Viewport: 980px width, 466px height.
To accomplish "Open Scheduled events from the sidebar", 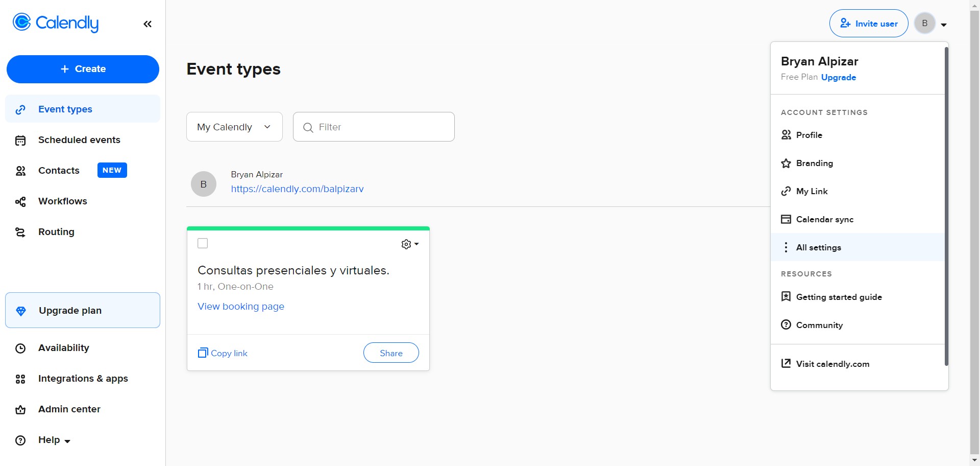I will 79,139.
